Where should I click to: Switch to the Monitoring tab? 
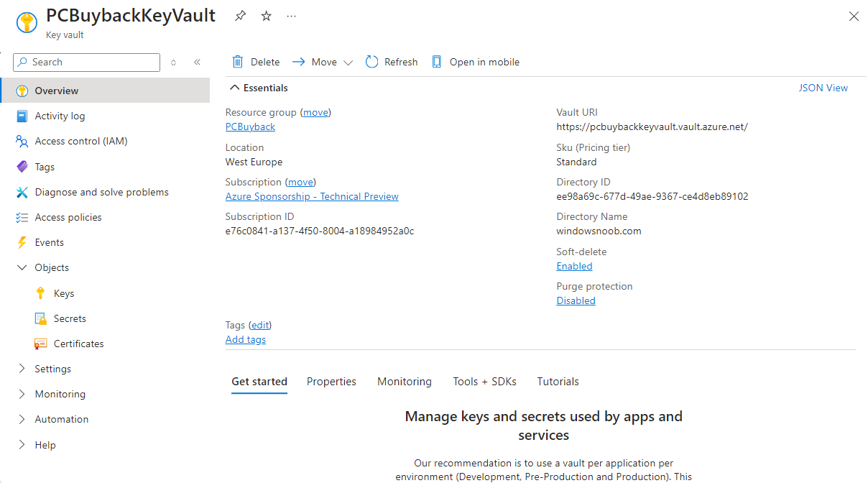pos(405,382)
